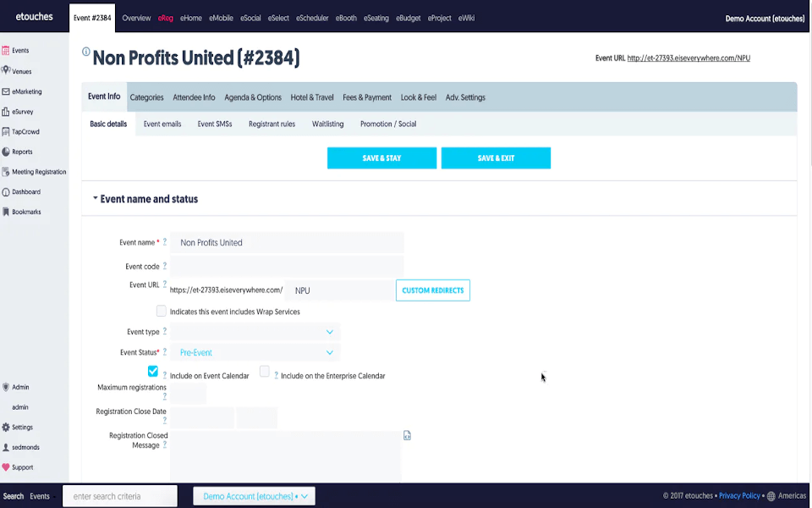Click CUSTOM REDIRECTS button
812x508 pixels.
(x=433, y=290)
